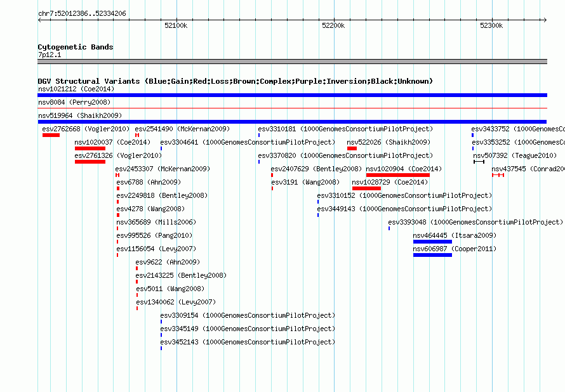Open esv3433752 variant label

(518, 129)
